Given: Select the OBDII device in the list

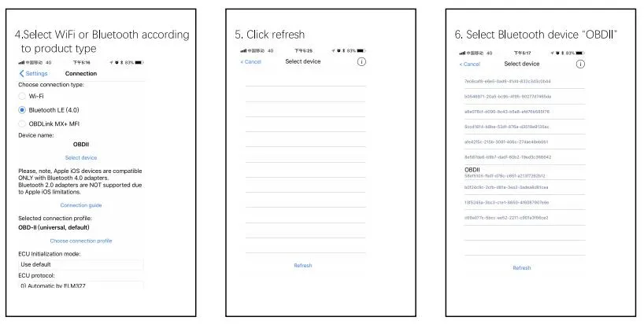Looking at the screenshot, I should coord(524,172).
